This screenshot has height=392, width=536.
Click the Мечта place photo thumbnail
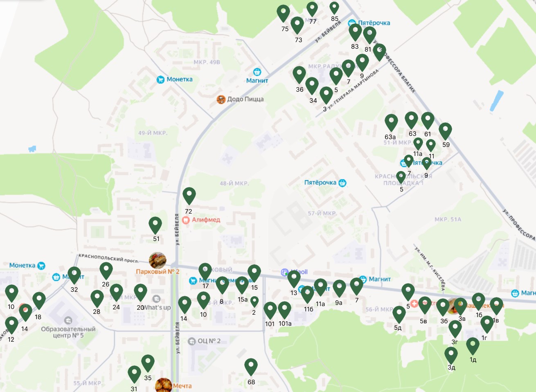click(164, 385)
